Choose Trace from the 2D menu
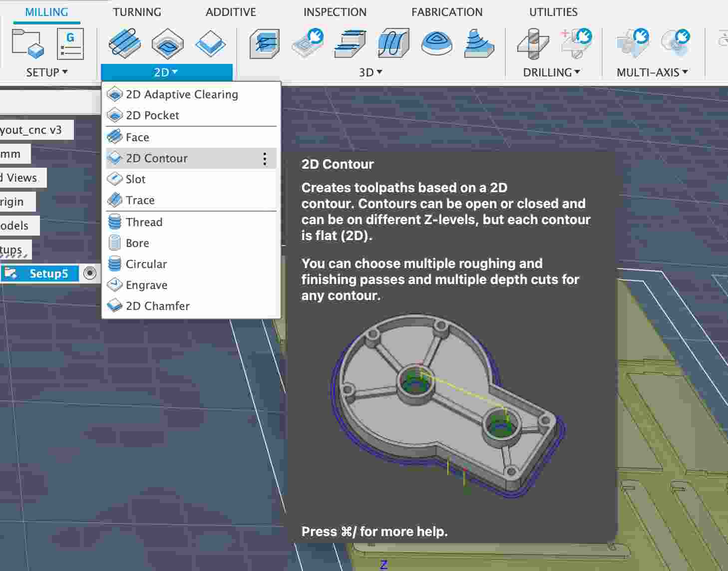Viewport: 728px width, 571px height. coord(191,200)
